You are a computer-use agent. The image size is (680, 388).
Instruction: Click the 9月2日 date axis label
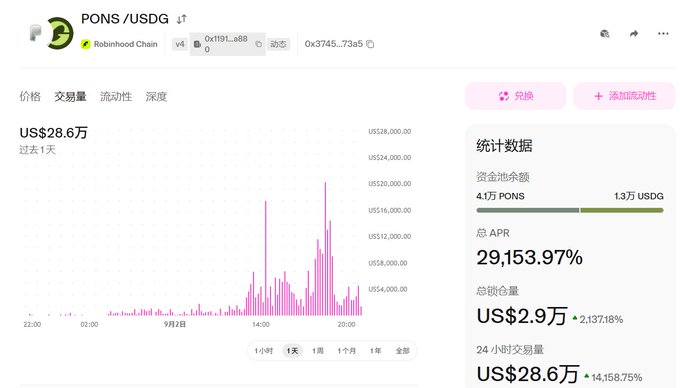point(174,324)
